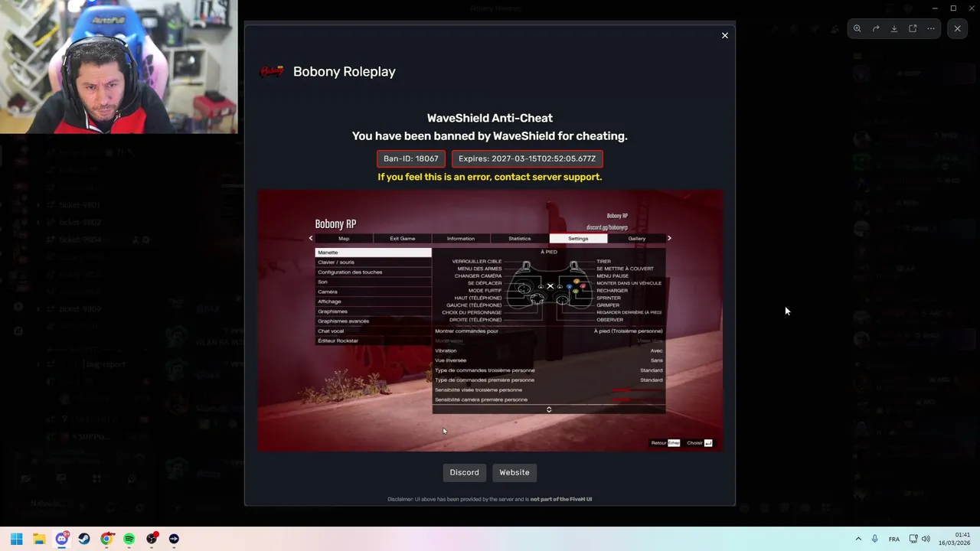The height and width of the screenshot is (551, 980).
Task: Close the image viewer with the rounded X
Action: point(957,28)
